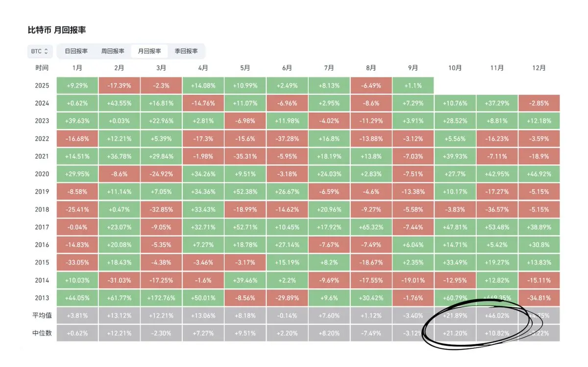
Task: Click the 2022 June -37.28% cell
Action: point(287,139)
